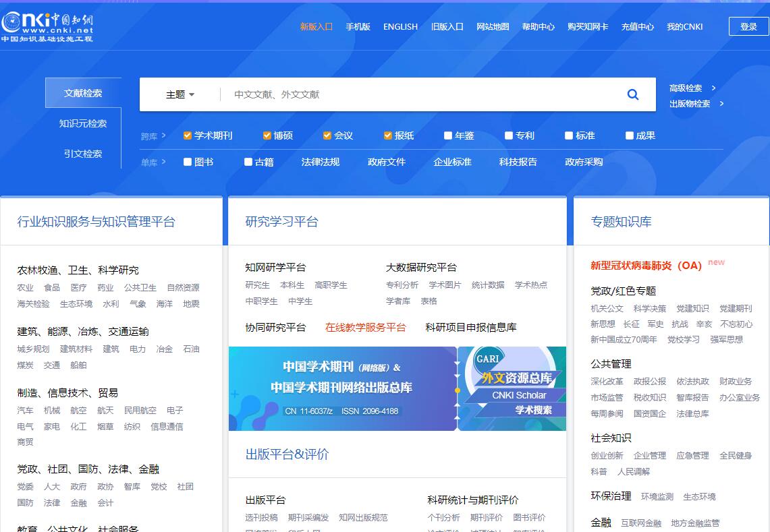Open 网站地图 site map
The height and width of the screenshot is (532, 770).
(493, 26)
